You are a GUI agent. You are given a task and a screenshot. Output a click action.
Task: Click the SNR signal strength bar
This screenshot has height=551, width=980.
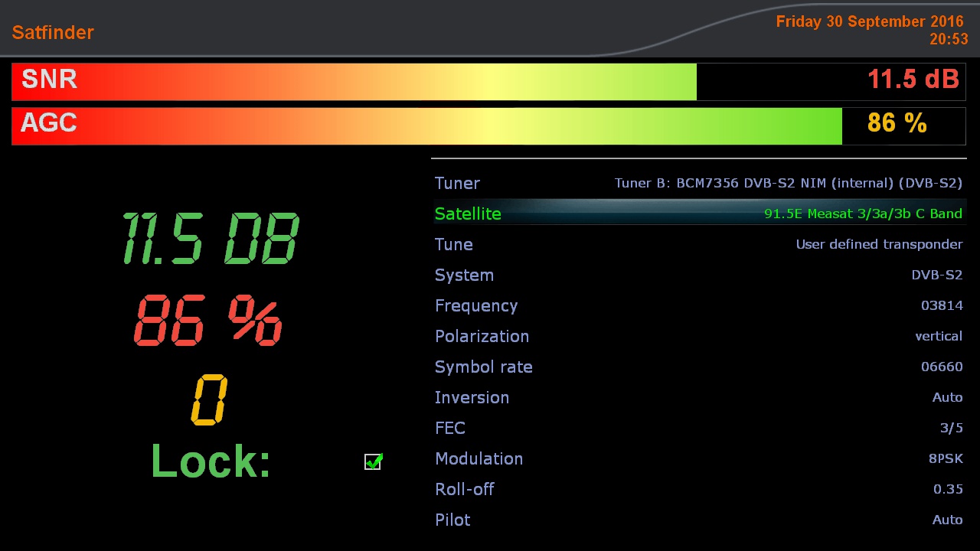coord(354,82)
